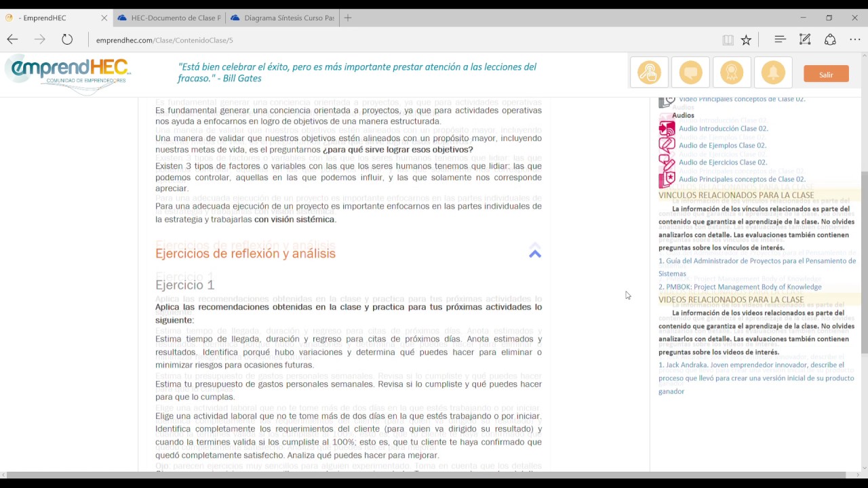Switch to Diagrama Síntesis Curso tab

[x=281, y=18]
